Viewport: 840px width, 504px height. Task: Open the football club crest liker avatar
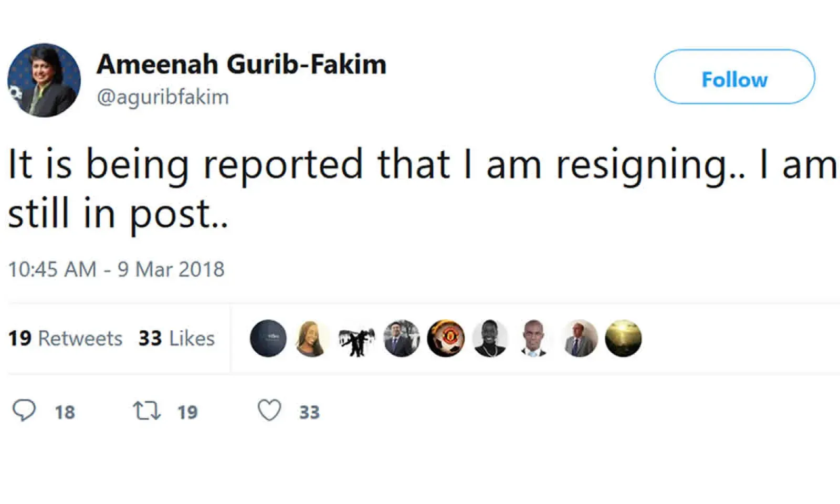446,339
